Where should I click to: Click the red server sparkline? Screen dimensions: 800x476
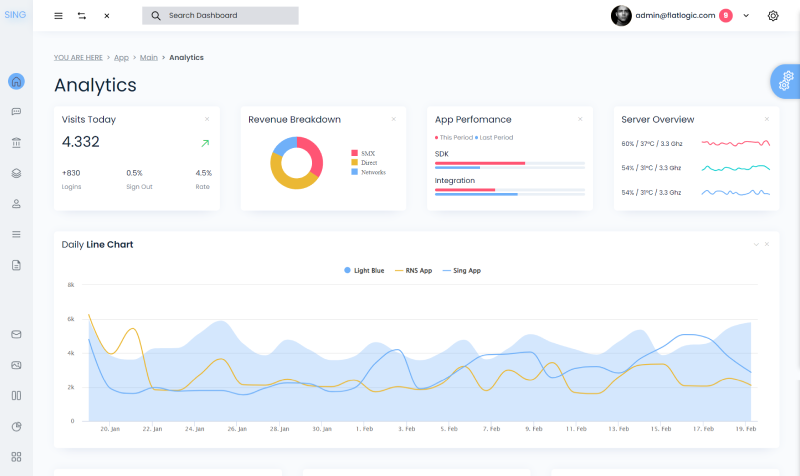pyautogui.click(x=736, y=143)
